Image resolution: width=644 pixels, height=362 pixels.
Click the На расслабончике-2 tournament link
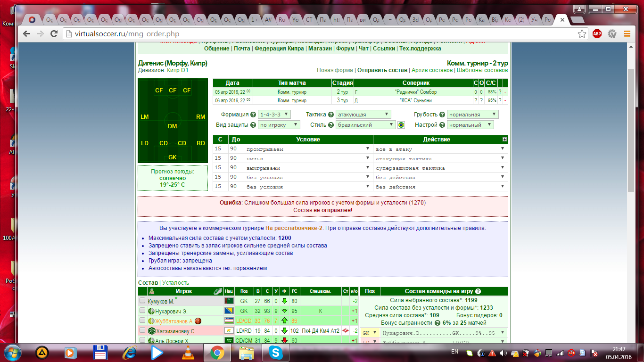[294, 228]
